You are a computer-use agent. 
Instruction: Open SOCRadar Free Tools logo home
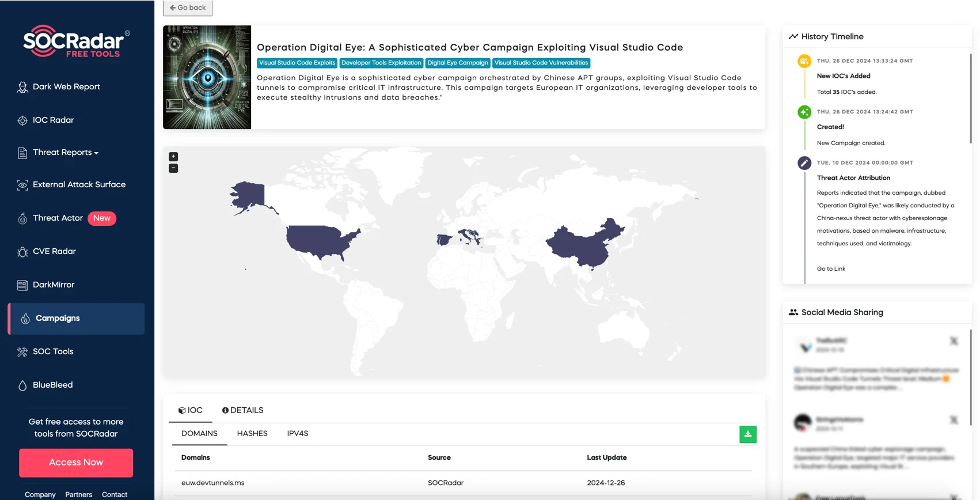pos(76,41)
